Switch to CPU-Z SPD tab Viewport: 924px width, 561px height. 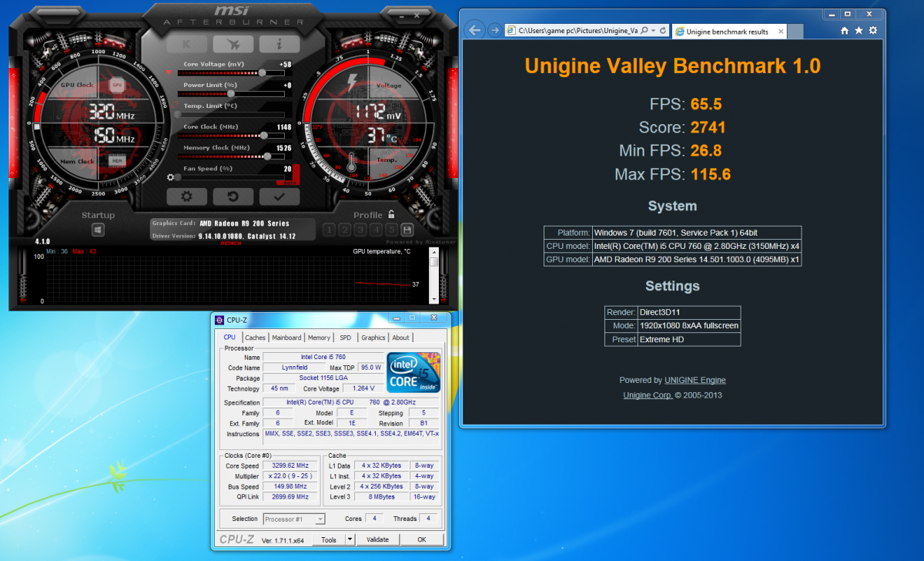[345, 338]
